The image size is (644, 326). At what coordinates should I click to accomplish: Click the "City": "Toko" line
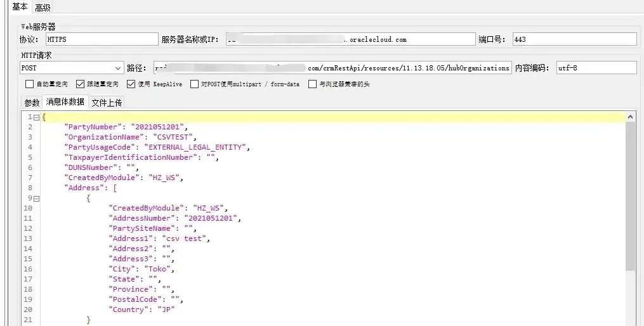[x=141, y=269]
